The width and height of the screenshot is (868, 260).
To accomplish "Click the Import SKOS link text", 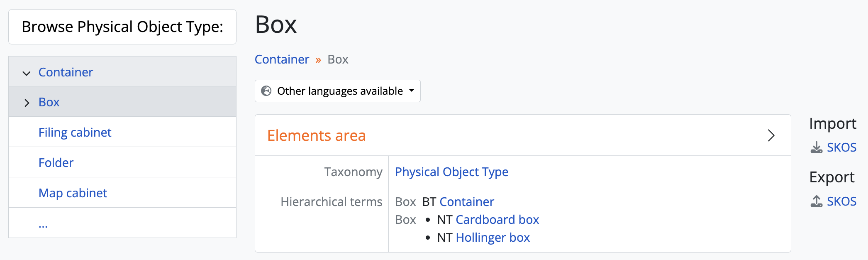I will (x=841, y=147).
